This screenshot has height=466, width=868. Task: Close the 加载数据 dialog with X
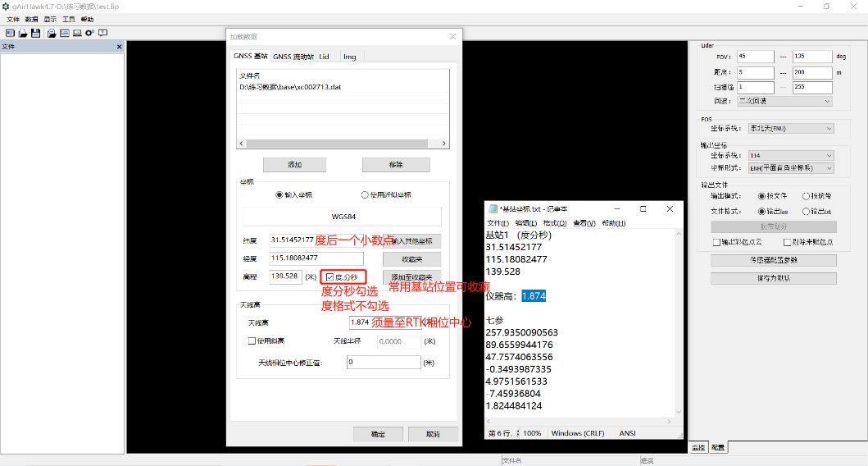(x=452, y=37)
